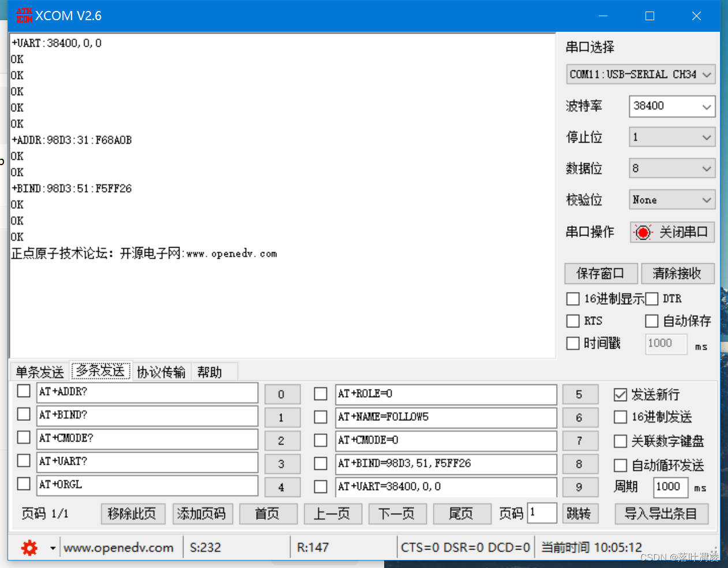Switch to the 单条发送 tab

(40, 372)
